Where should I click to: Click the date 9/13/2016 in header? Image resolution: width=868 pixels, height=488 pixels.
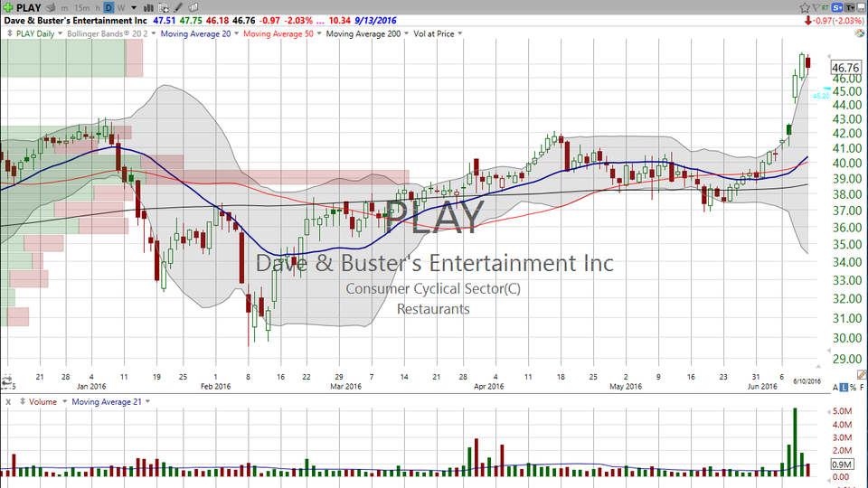pos(375,21)
